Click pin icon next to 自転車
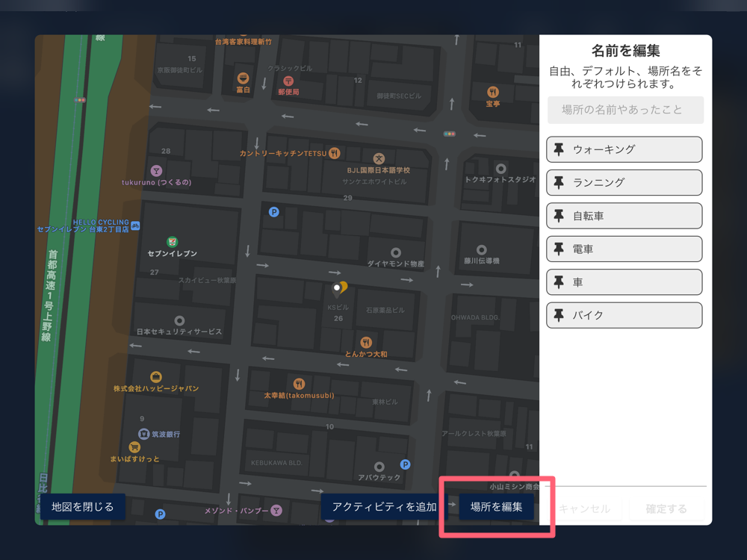 (x=559, y=216)
